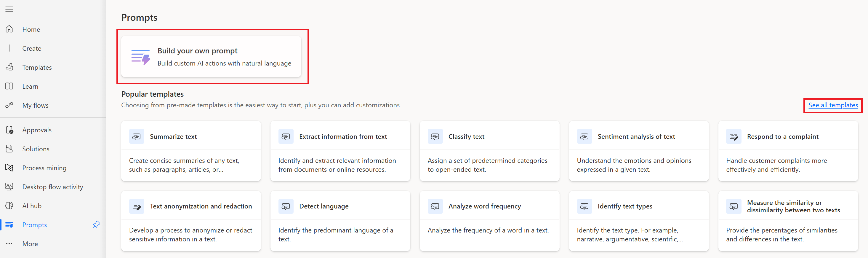Image resolution: width=868 pixels, height=258 pixels.
Task: Collapse the left navigation hamburger menu
Action: click(x=9, y=9)
